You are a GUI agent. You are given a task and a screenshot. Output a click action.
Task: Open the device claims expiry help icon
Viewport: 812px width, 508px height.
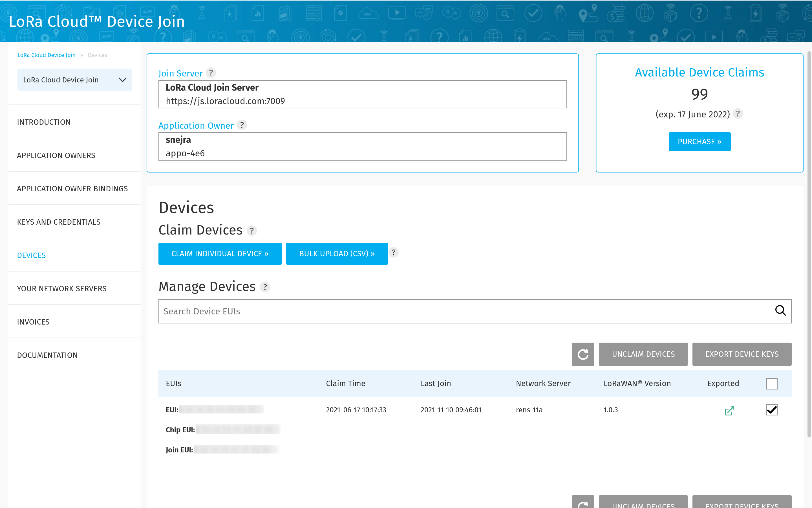point(738,114)
